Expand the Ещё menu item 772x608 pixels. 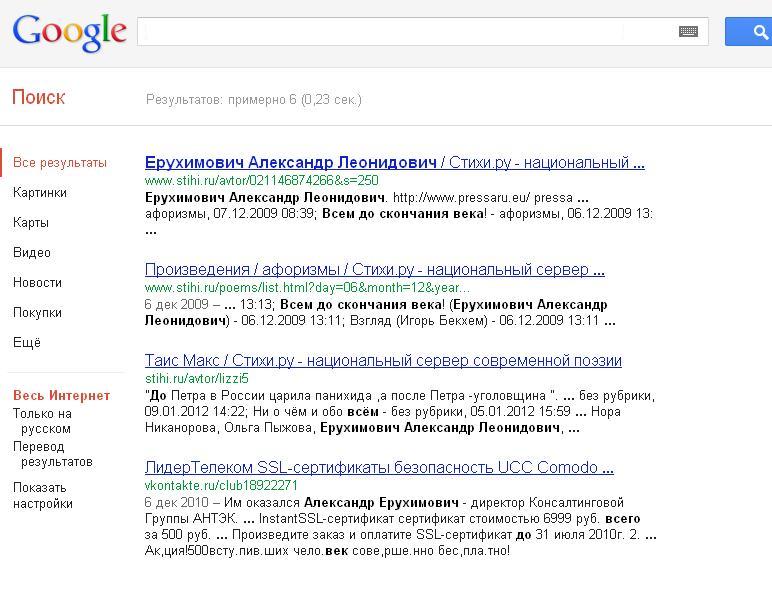click(27, 343)
